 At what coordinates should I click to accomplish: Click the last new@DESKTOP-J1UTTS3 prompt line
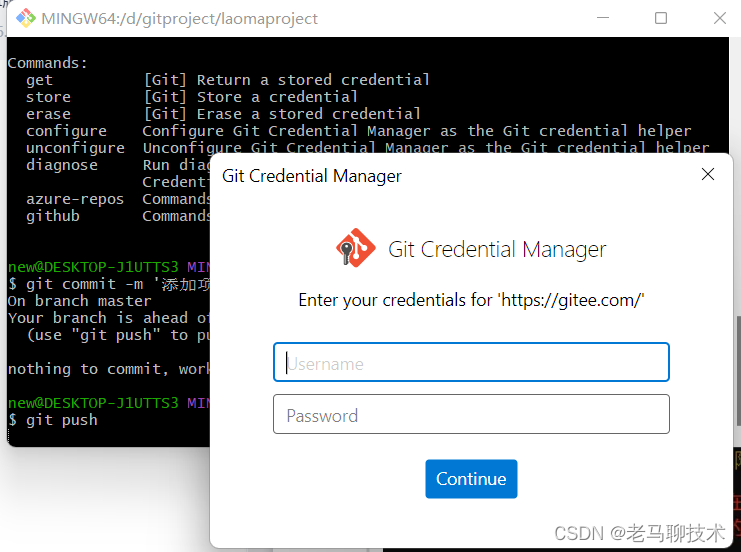[108, 403]
